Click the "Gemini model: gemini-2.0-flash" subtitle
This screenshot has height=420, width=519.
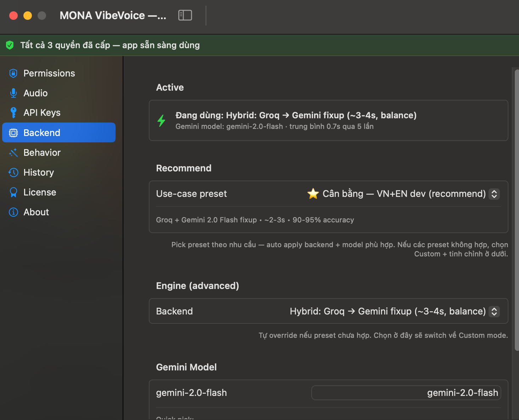tap(274, 126)
